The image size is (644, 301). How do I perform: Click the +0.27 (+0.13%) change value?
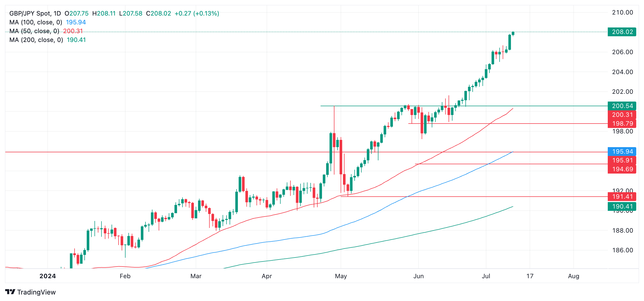coord(197,13)
